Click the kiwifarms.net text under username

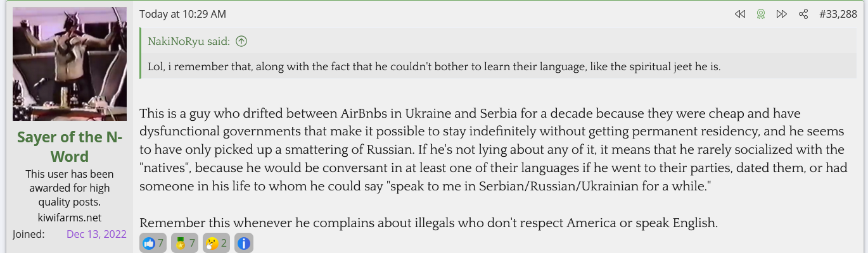coord(69,218)
